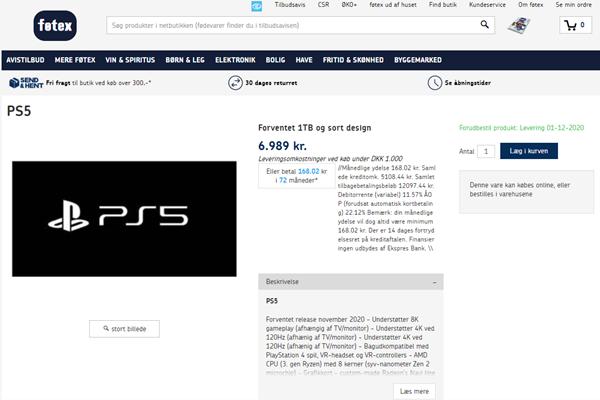Click the Send & Hent box icon
This screenshot has width=600, height=400.
(x=14, y=83)
